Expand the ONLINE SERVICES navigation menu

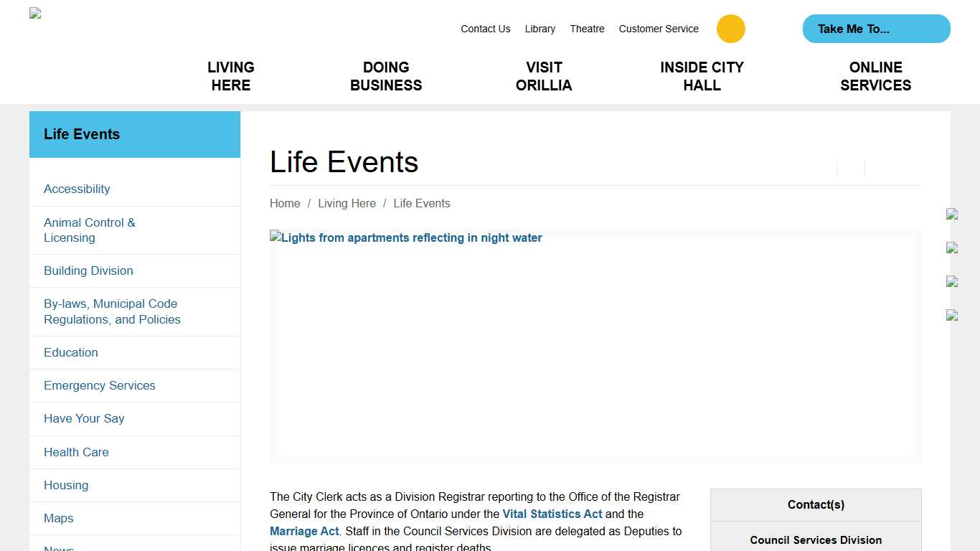(876, 76)
